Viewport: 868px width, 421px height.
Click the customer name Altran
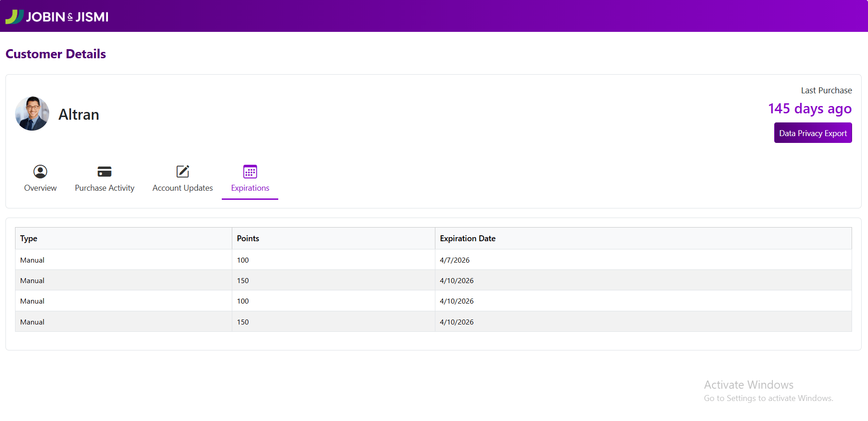point(79,115)
